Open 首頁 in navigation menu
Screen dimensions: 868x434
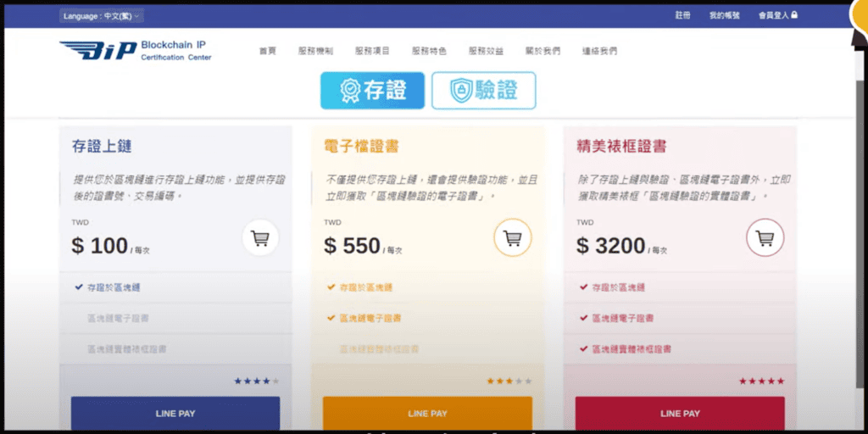point(268,51)
